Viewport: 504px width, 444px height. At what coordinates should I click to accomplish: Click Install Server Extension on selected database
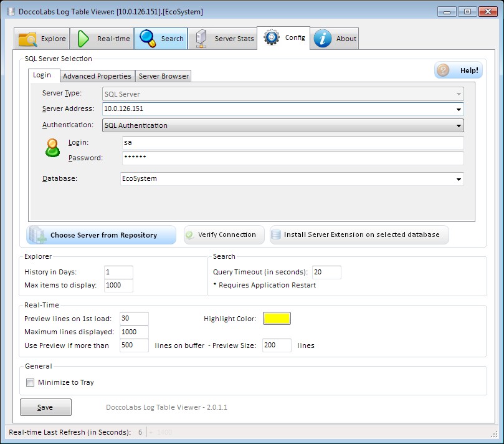(359, 235)
